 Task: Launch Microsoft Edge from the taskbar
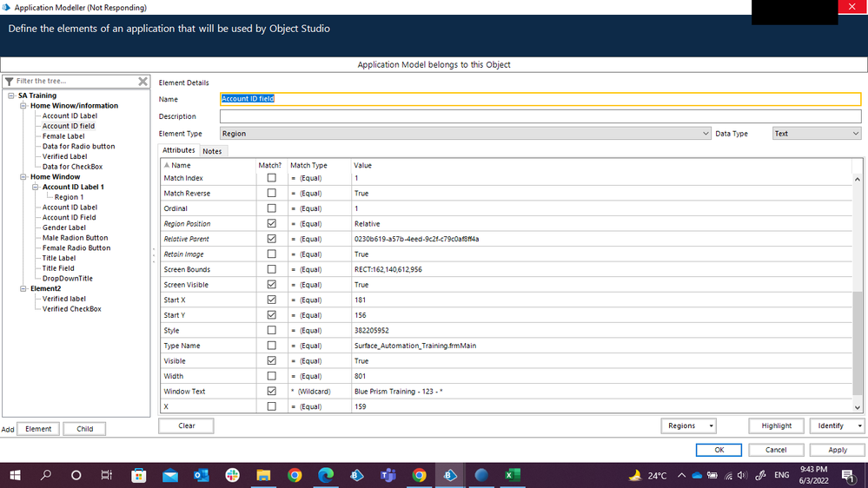click(x=326, y=475)
